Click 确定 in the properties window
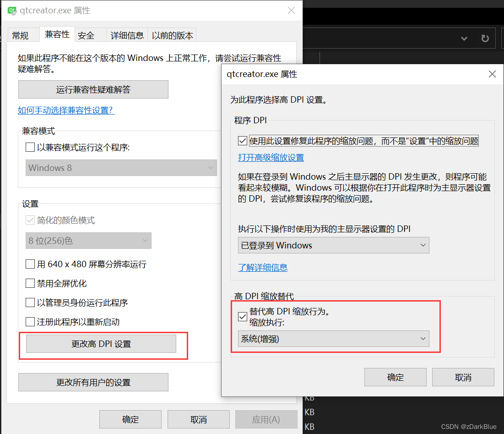Image resolution: width=504 pixels, height=434 pixels. click(130, 419)
